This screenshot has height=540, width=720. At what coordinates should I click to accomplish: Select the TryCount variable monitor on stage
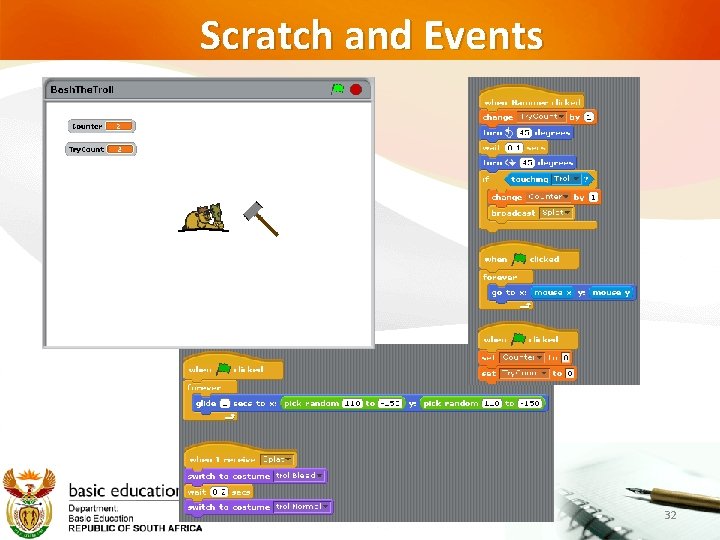point(101,149)
